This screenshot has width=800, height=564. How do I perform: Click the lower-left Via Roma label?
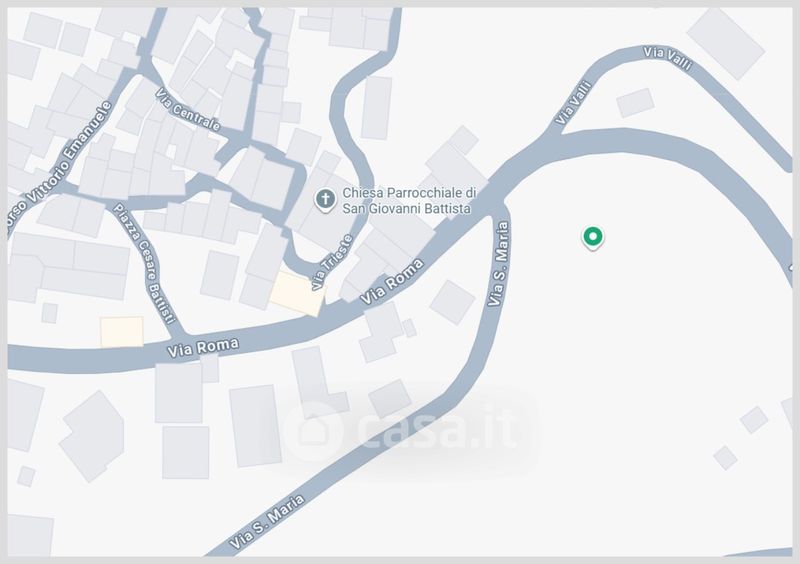click(203, 348)
